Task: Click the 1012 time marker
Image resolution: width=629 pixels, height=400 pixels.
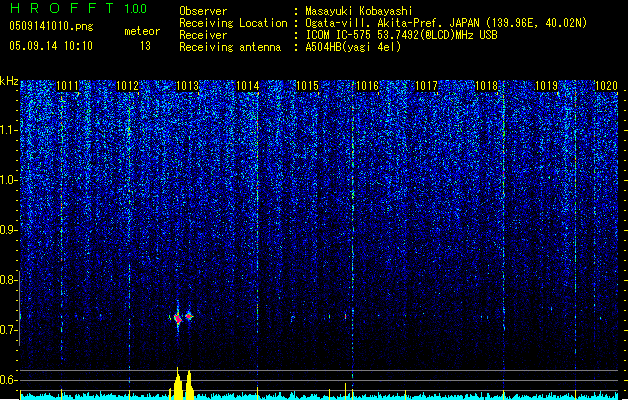Action: pos(127,86)
